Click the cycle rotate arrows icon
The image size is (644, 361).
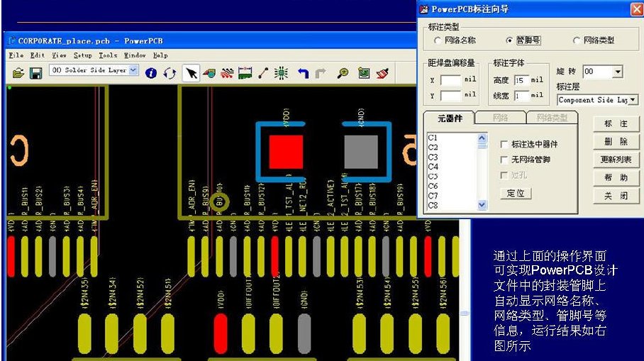[x=170, y=73]
